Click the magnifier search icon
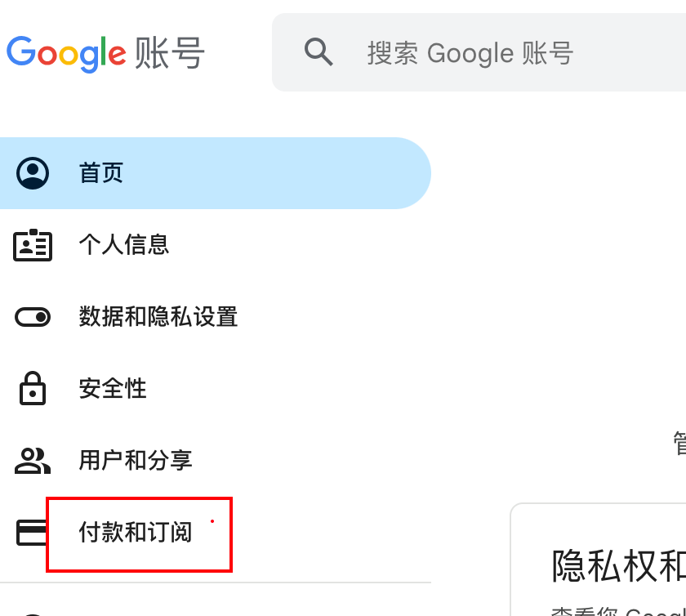Screen dimensions: 686x616 pos(318,52)
